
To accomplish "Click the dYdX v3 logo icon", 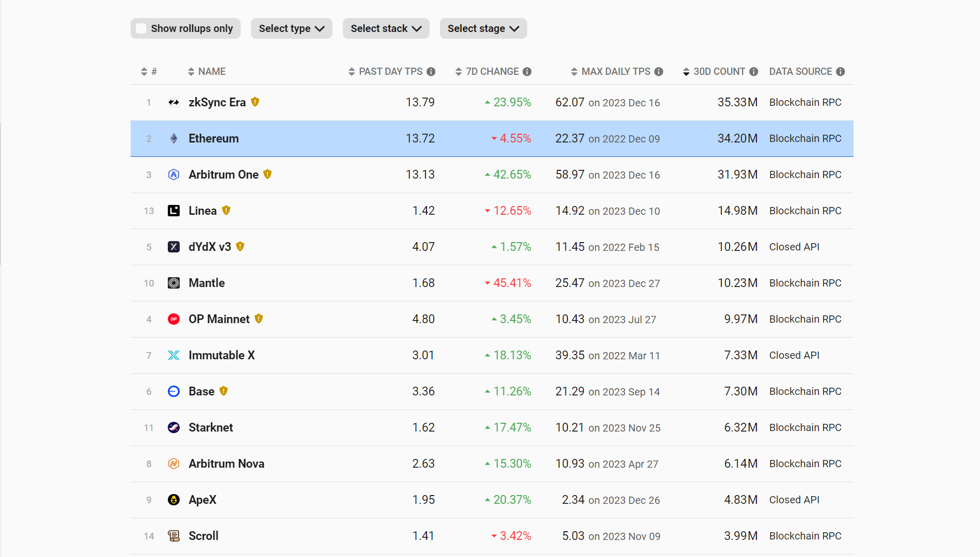I will (174, 247).
